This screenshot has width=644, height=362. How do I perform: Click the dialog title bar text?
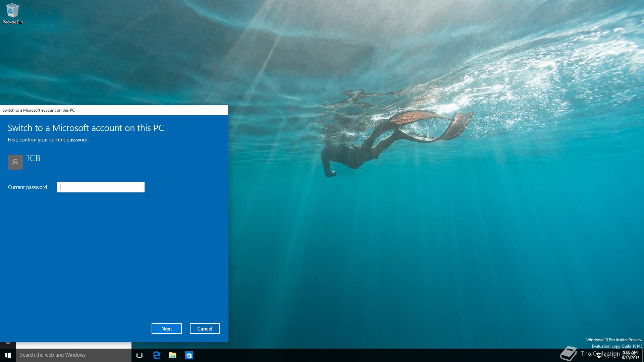[39, 110]
